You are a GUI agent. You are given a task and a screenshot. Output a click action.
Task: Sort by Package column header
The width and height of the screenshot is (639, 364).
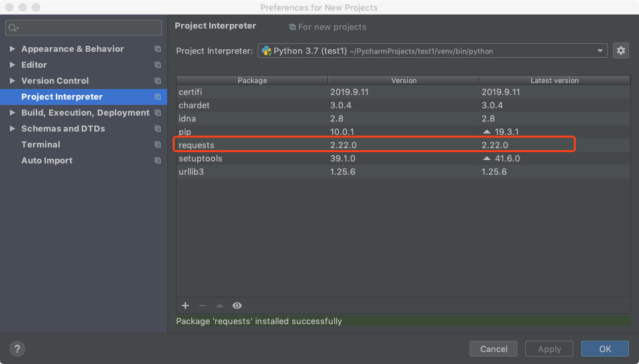pos(252,80)
